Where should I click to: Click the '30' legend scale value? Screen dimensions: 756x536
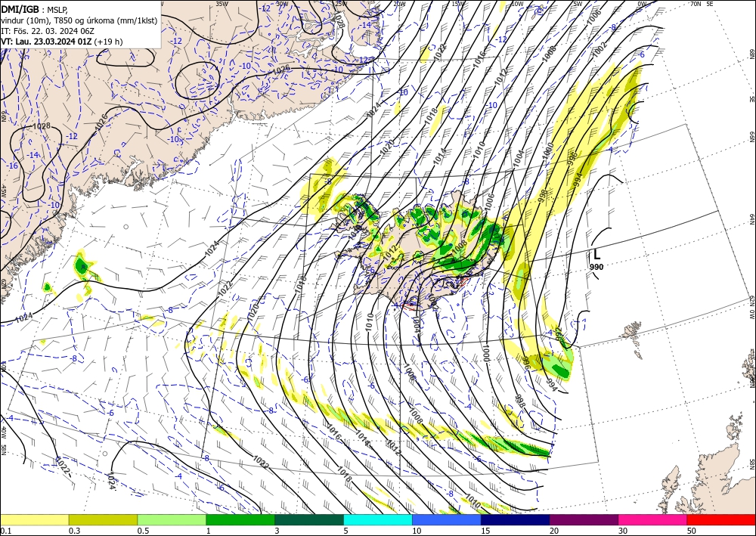click(x=624, y=531)
